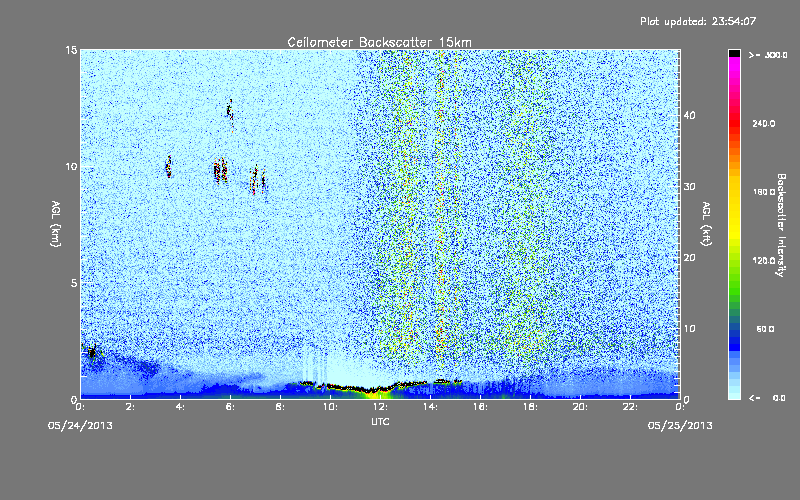Click the 'Plot updated: 23:54:07' timestamp
This screenshot has height=500, width=800.
click(x=698, y=21)
